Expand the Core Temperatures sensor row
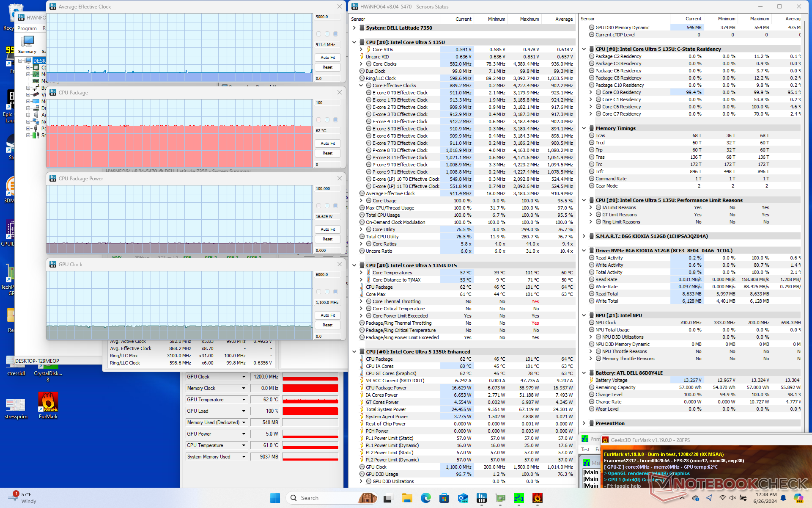This screenshot has width=812, height=508. click(x=361, y=273)
